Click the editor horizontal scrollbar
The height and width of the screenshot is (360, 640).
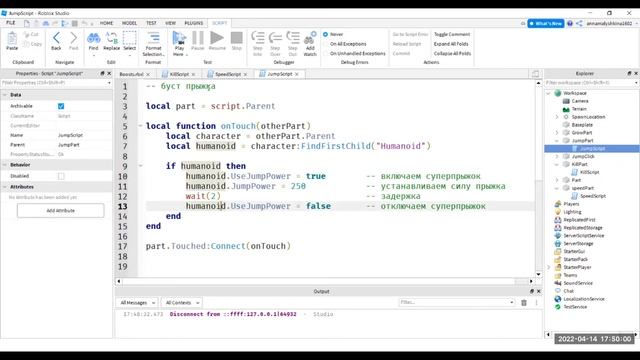(x=324, y=281)
